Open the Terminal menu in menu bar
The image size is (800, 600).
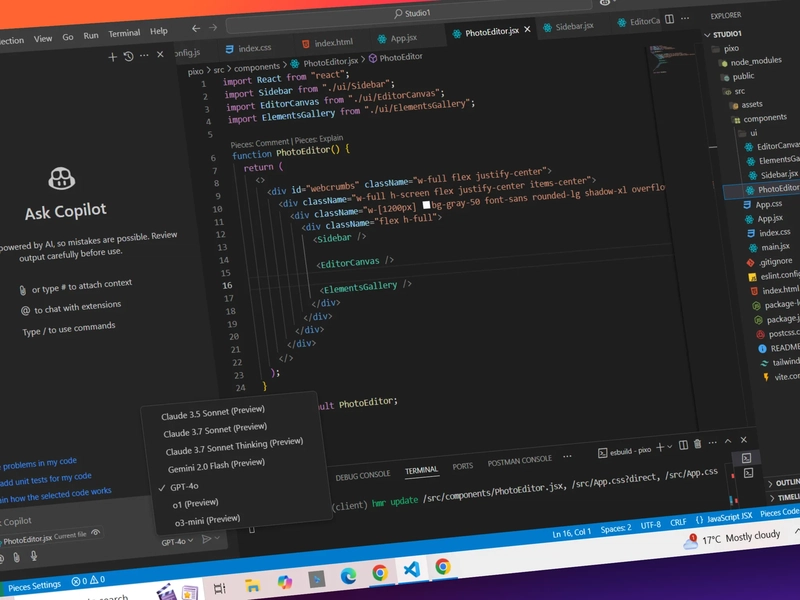click(x=124, y=33)
